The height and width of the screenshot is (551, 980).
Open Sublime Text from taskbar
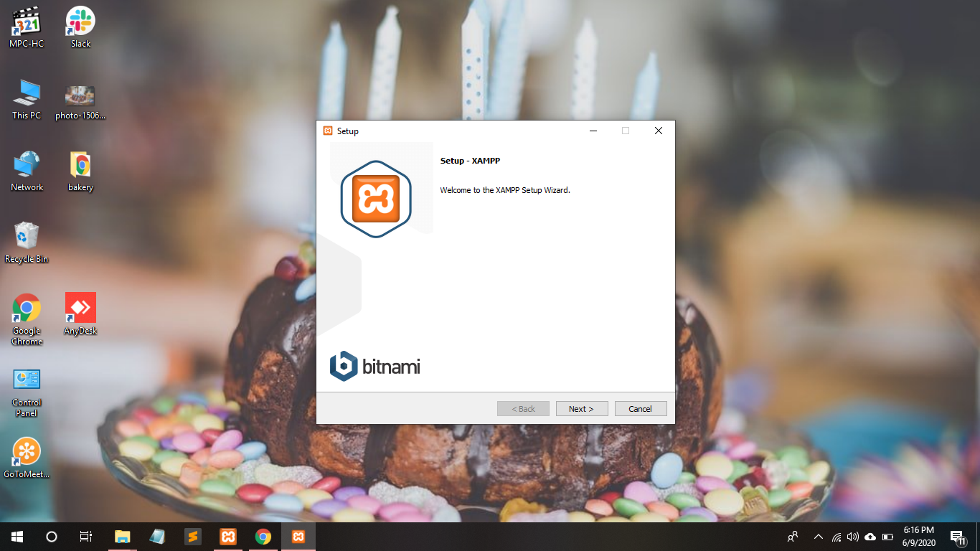tap(192, 537)
